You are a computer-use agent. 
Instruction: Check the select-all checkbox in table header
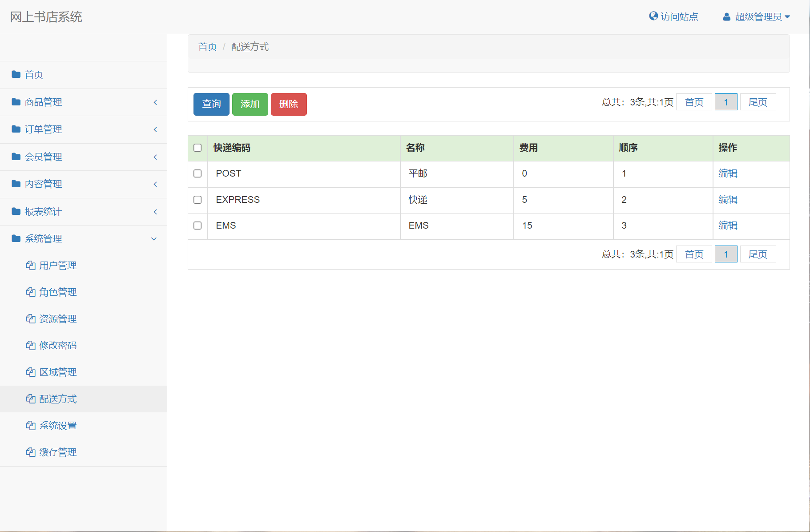(197, 148)
